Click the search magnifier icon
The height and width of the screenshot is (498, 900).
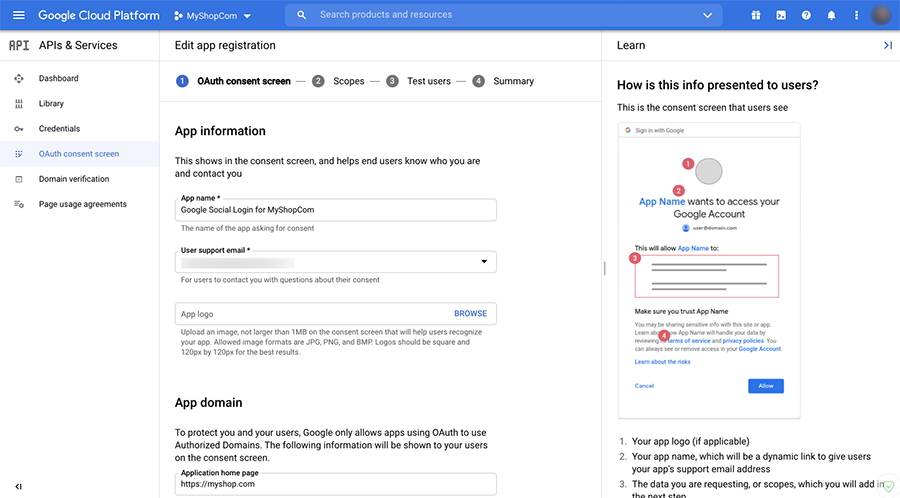(301, 15)
